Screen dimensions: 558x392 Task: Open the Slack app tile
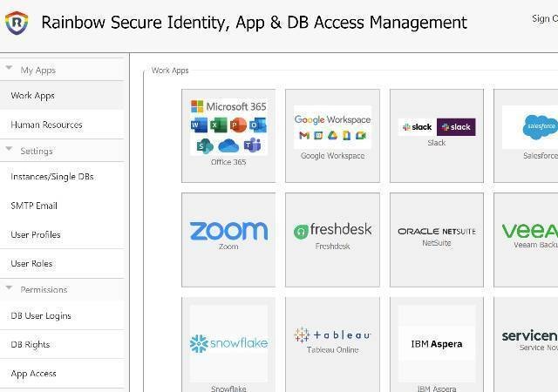click(x=436, y=134)
